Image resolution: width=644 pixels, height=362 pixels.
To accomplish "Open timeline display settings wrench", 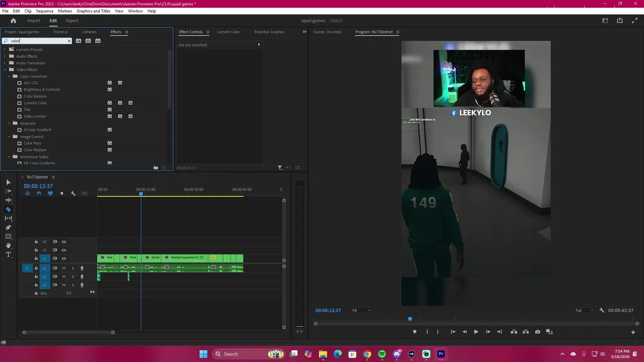I will pyautogui.click(x=73, y=194).
